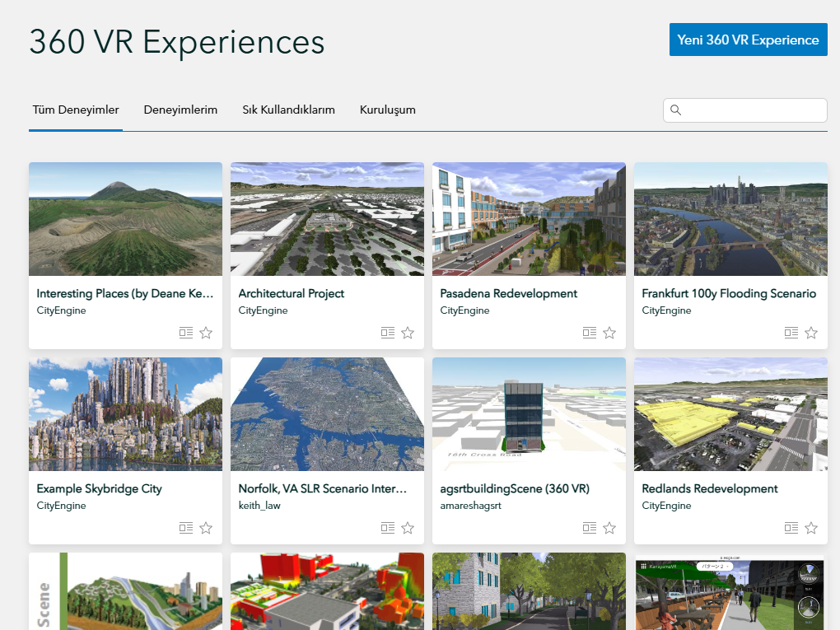This screenshot has width=840, height=630.
Task: Star the Pasadena Redevelopment experience
Action: 609,333
